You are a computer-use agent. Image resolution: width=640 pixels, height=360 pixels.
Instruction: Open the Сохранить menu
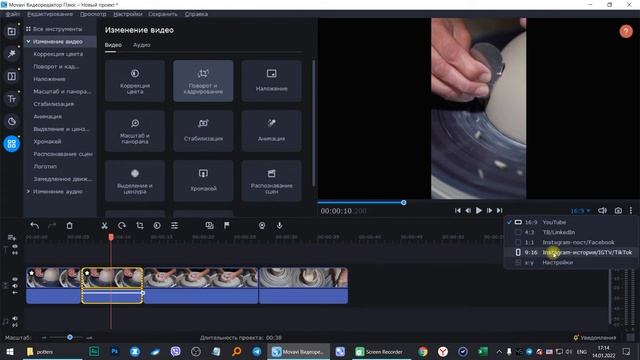(x=163, y=14)
